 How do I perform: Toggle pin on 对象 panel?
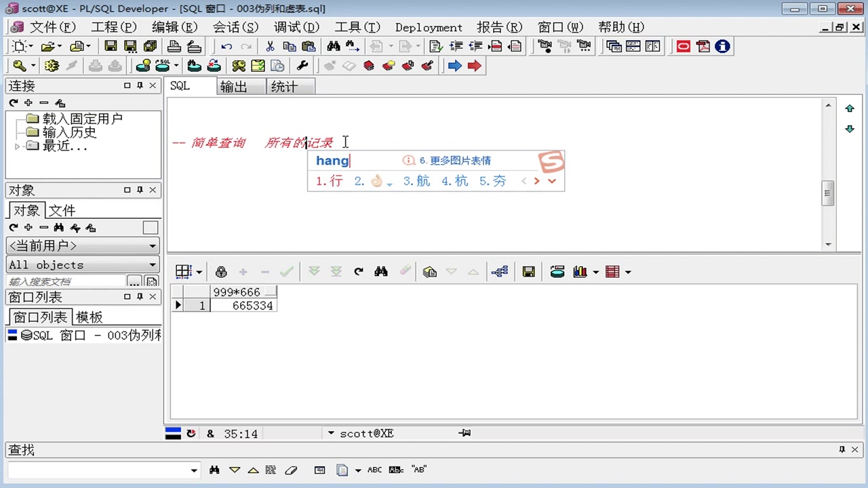pos(140,190)
